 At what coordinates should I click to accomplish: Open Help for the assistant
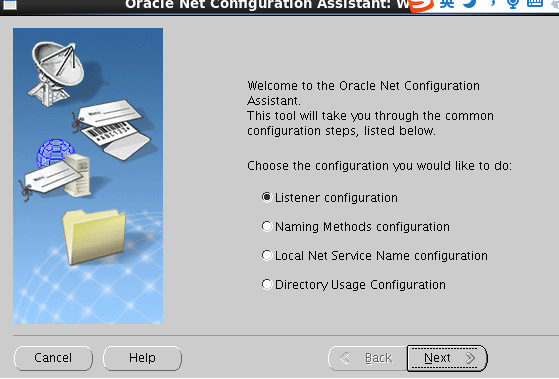click(142, 358)
